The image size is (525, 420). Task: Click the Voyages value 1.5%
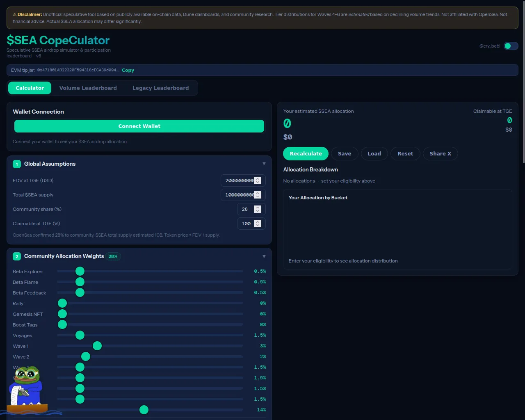(x=260, y=335)
